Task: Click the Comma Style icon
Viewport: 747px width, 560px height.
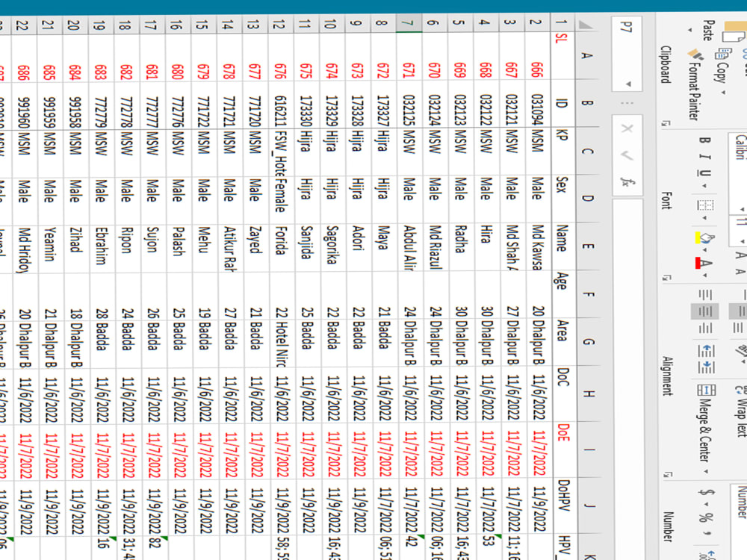Action: pyautogui.click(x=707, y=533)
